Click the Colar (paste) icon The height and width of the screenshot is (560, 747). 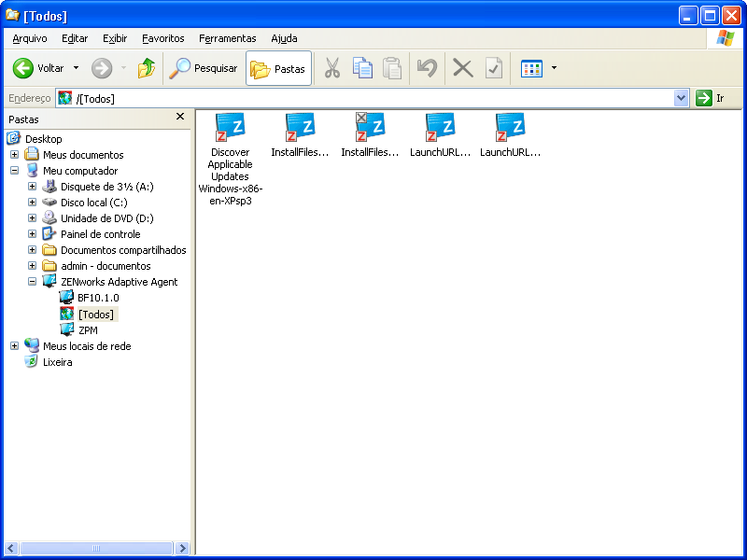point(392,67)
